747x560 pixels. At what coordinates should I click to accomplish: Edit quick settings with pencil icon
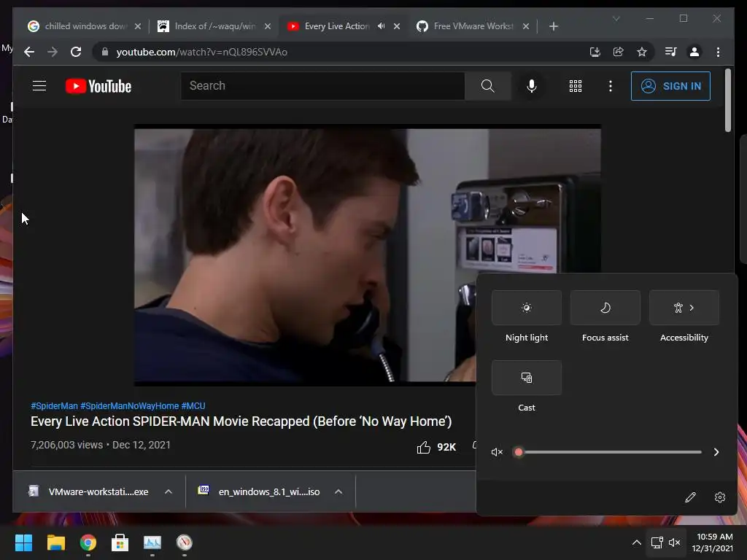click(x=690, y=497)
